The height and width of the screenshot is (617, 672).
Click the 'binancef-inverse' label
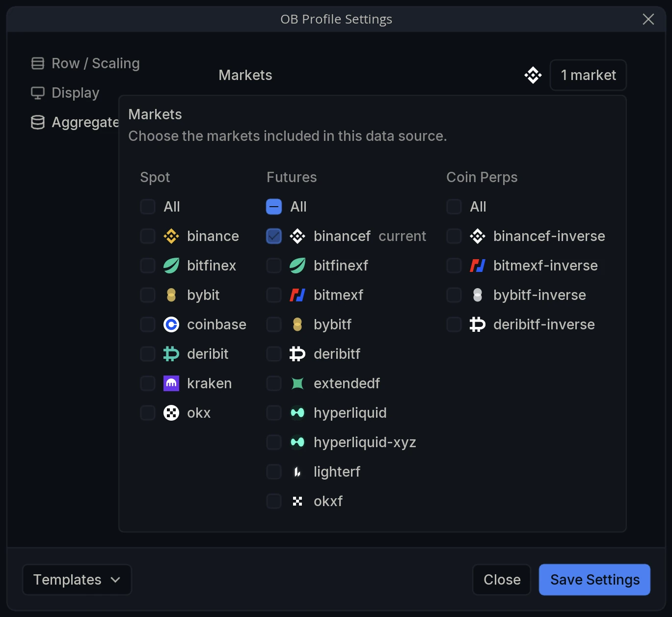tap(549, 236)
